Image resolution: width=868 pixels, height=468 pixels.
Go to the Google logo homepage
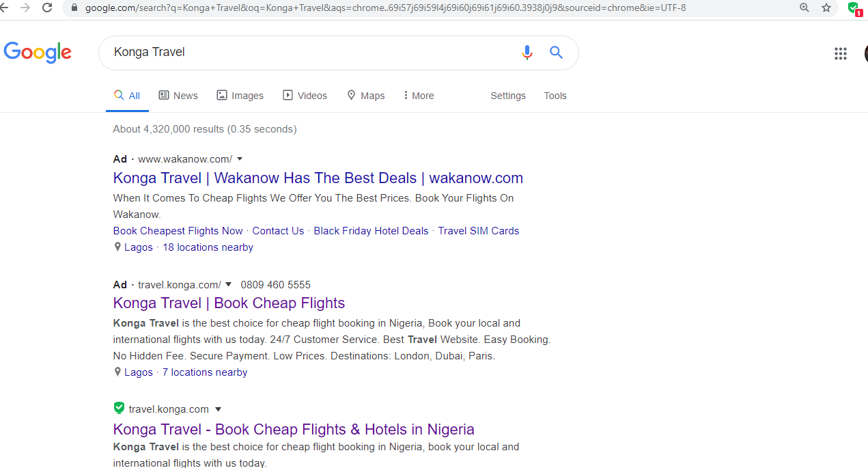pos(38,53)
